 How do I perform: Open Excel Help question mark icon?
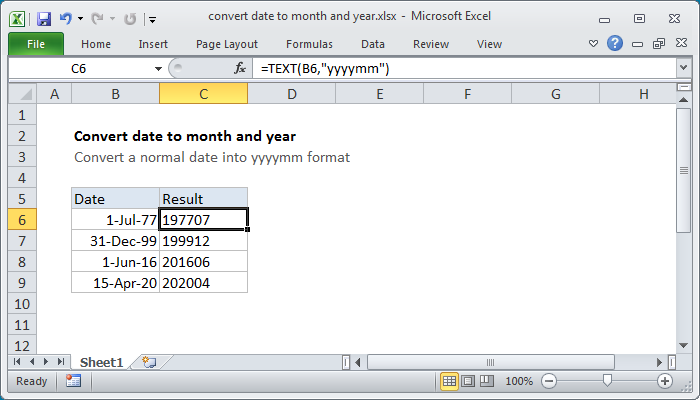click(x=615, y=43)
